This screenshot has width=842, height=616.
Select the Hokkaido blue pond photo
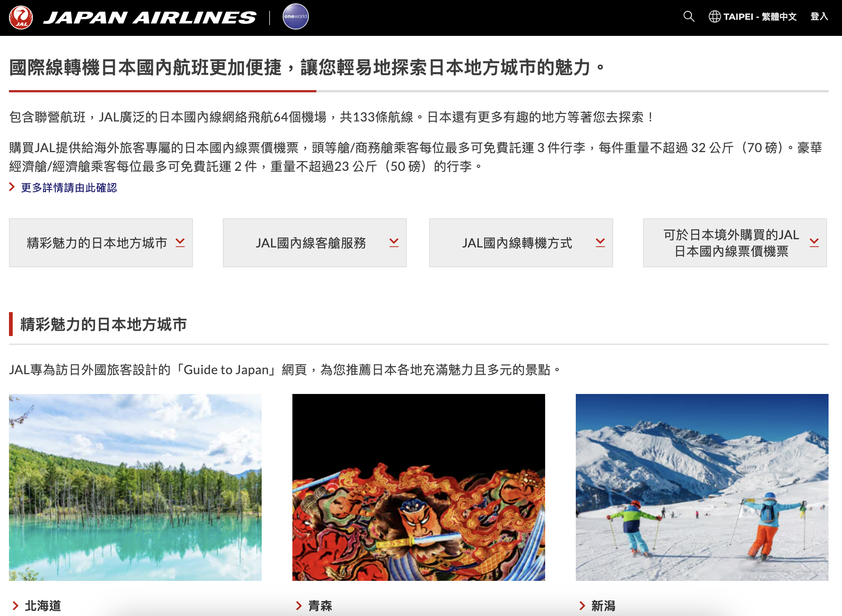135,487
